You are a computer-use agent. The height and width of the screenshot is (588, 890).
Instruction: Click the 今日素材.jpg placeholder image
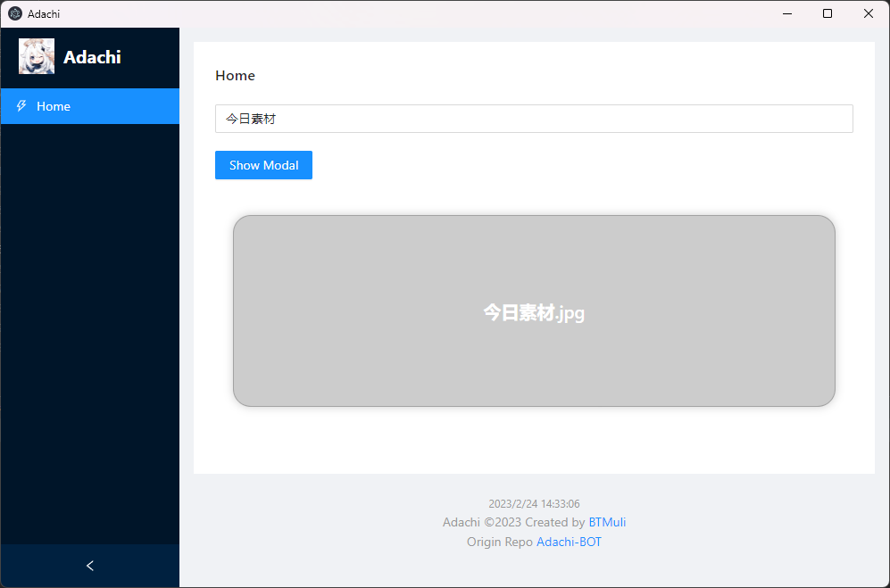(534, 311)
